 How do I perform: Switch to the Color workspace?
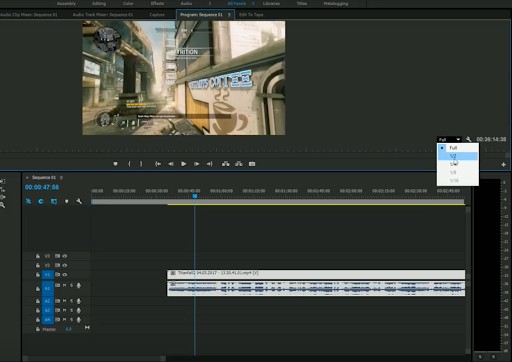click(128, 4)
